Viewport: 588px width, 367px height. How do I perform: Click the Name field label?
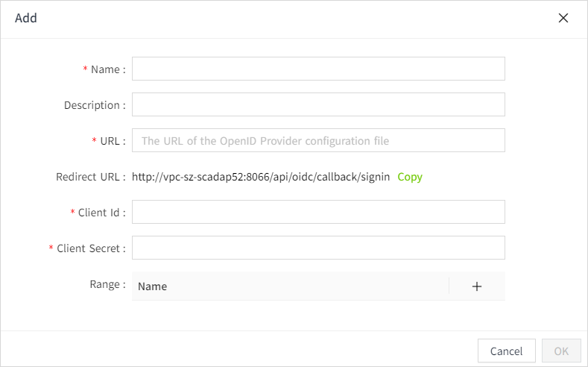[107, 69]
